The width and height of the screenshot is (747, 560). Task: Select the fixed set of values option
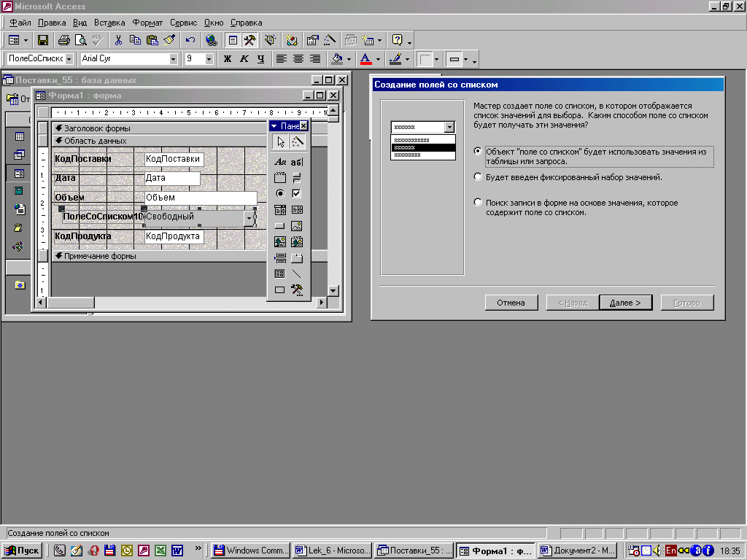(478, 176)
